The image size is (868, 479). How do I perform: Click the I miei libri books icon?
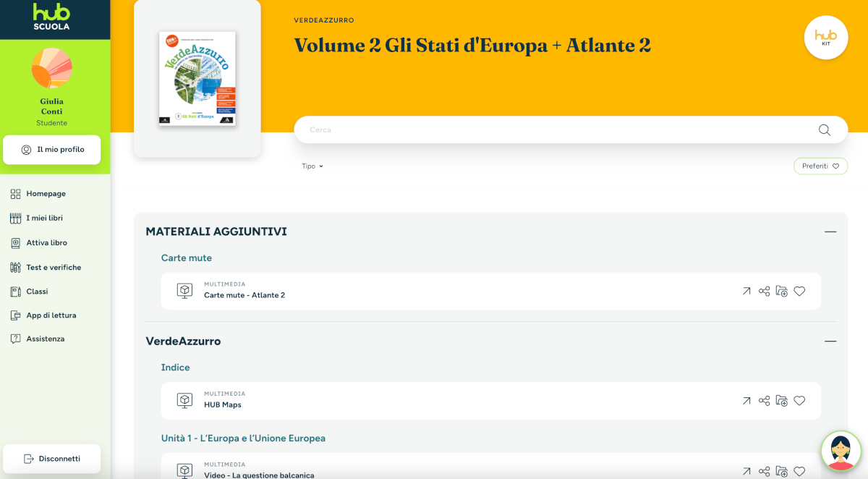click(15, 219)
